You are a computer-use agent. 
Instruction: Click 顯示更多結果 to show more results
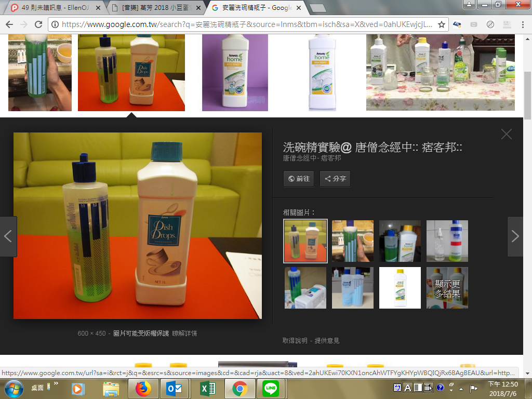pos(447,288)
